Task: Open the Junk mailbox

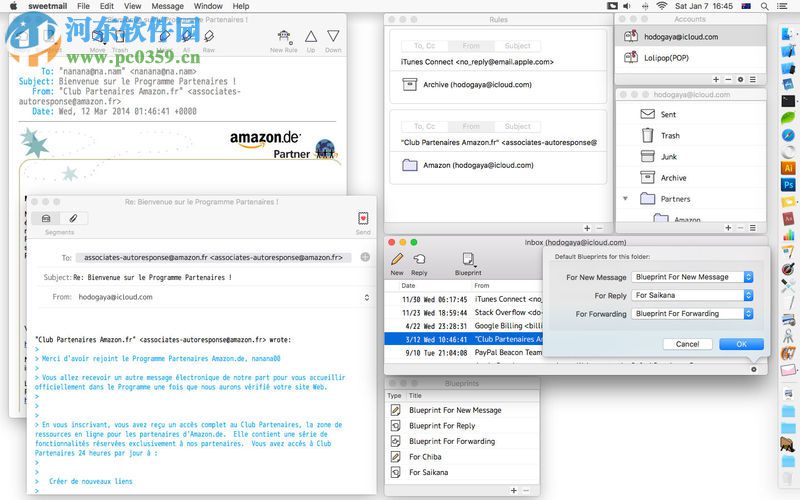Action: click(691, 157)
